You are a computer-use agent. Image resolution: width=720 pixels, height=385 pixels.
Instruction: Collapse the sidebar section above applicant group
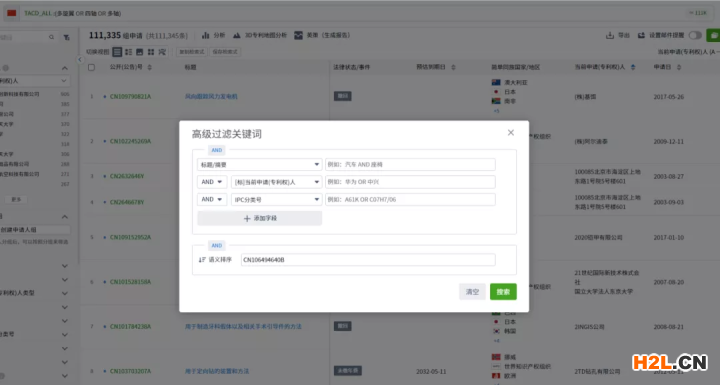coord(65,217)
